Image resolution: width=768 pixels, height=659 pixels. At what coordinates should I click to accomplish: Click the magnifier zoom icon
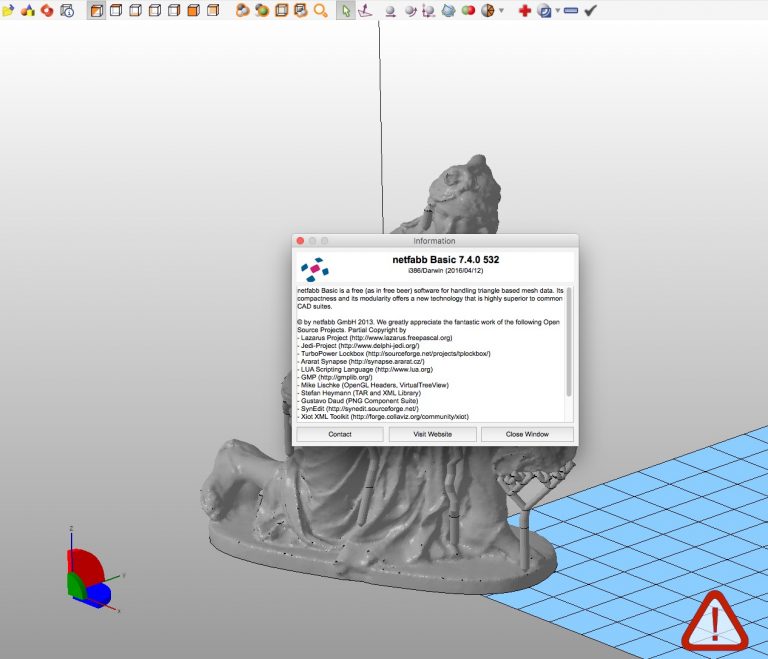pos(321,11)
